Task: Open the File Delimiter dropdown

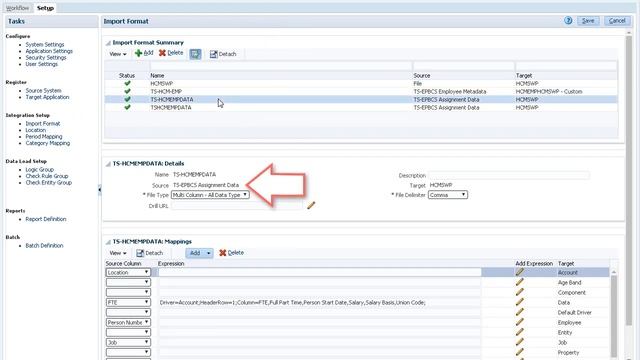Action: [x=448, y=195]
